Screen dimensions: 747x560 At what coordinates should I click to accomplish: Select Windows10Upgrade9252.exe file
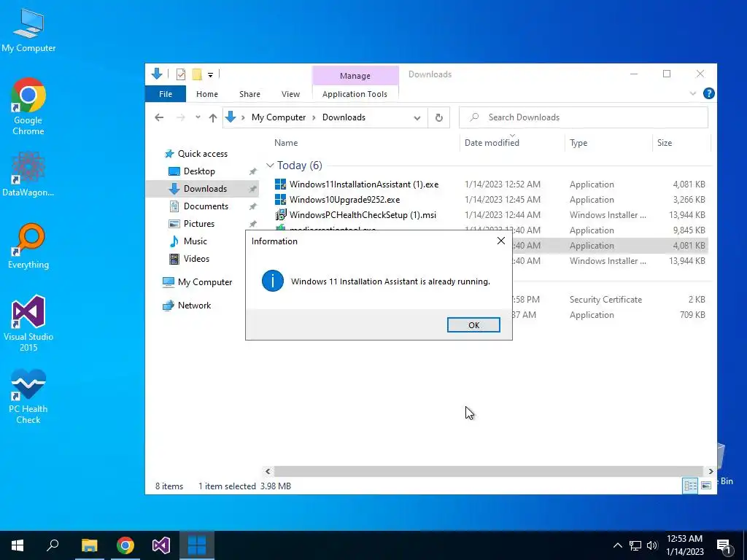pos(344,200)
